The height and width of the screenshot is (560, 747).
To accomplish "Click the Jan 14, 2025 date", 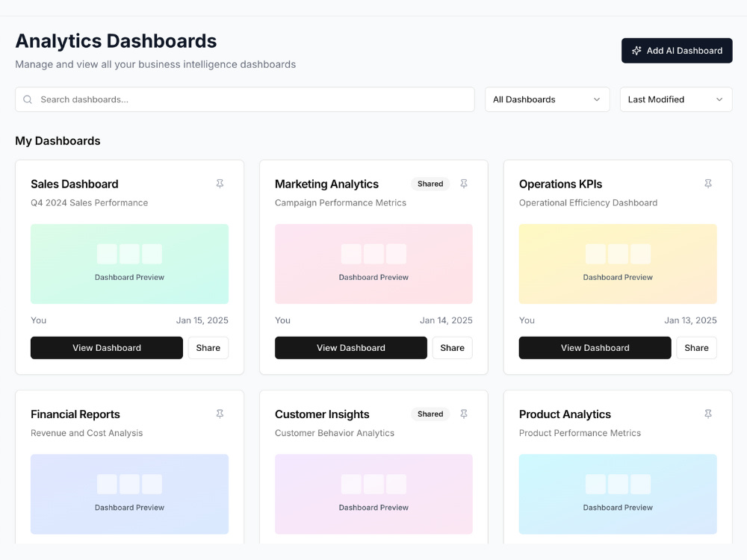I will tap(446, 320).
